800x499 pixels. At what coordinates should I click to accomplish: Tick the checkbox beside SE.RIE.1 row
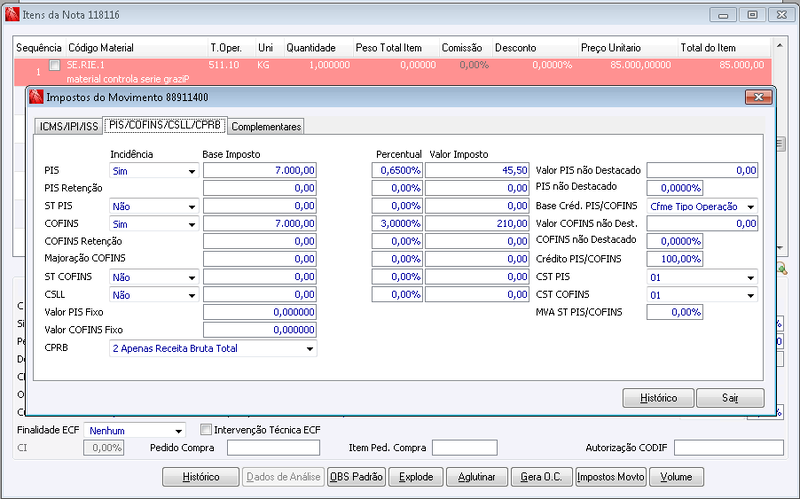pyautogui.click(x=55, y=65)
